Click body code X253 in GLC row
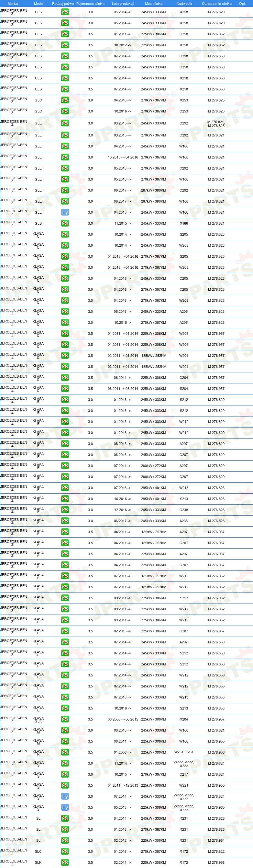Screen dimensions: 253x868 [184, 100]
